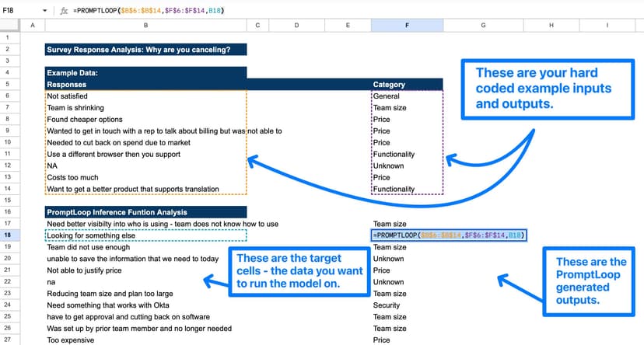Select the column B header

(x=145, y=26)
